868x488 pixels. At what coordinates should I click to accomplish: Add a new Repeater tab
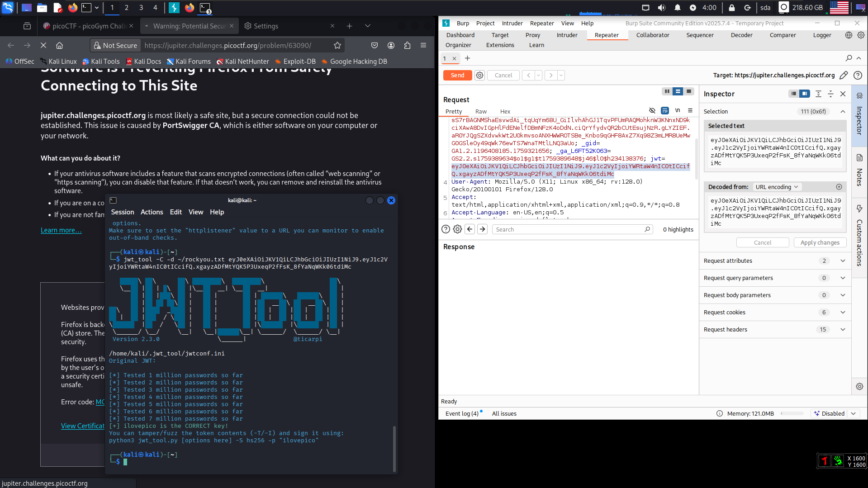[x=467, y=58]
